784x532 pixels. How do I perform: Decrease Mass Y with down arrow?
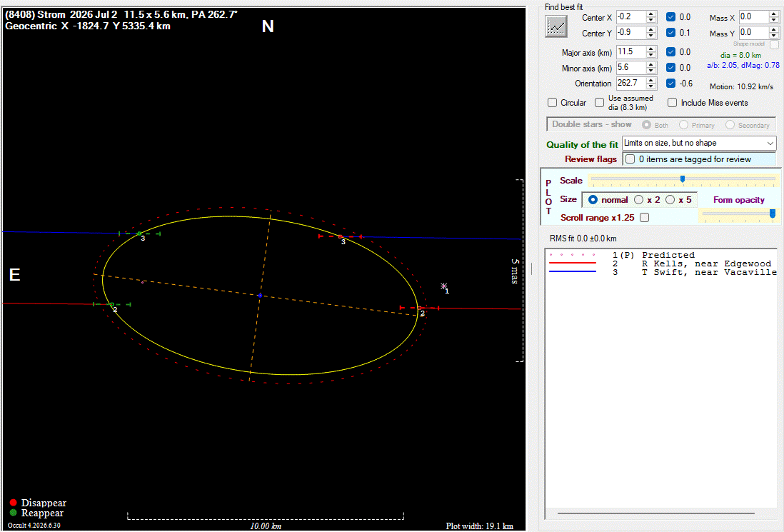coord(774,36)
